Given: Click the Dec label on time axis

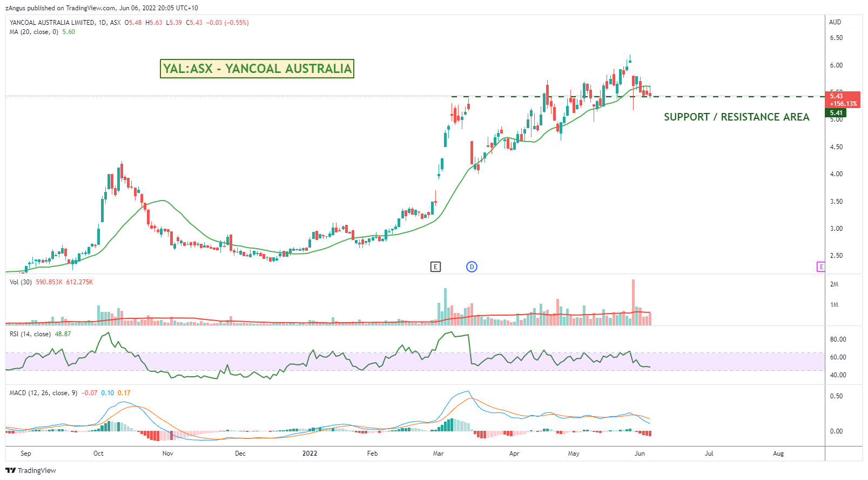Looking at the screenshot, I should click(x=240, y=454).
